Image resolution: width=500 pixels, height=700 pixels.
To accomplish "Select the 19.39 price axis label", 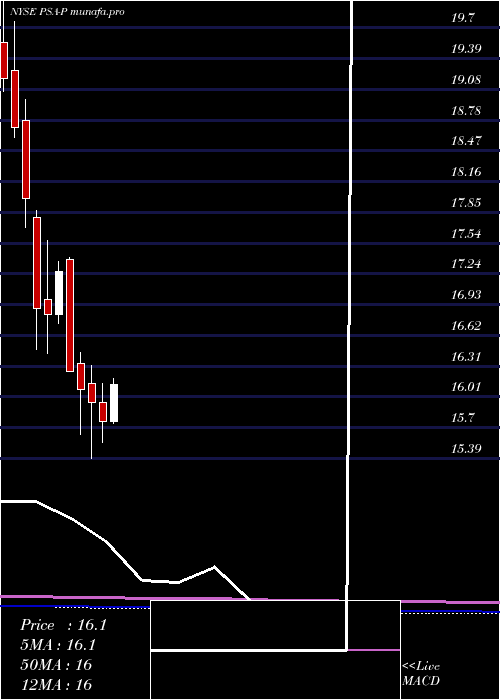I will [466, 49].
